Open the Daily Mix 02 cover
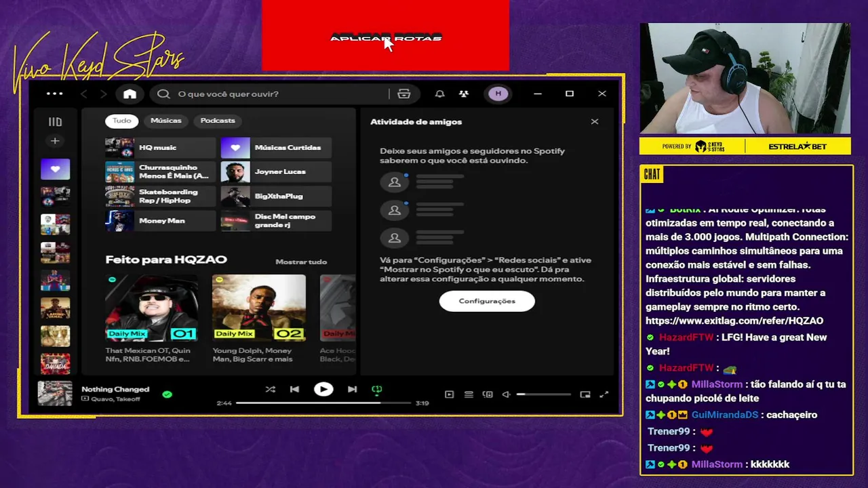868x488 pixels. [259, 308]
